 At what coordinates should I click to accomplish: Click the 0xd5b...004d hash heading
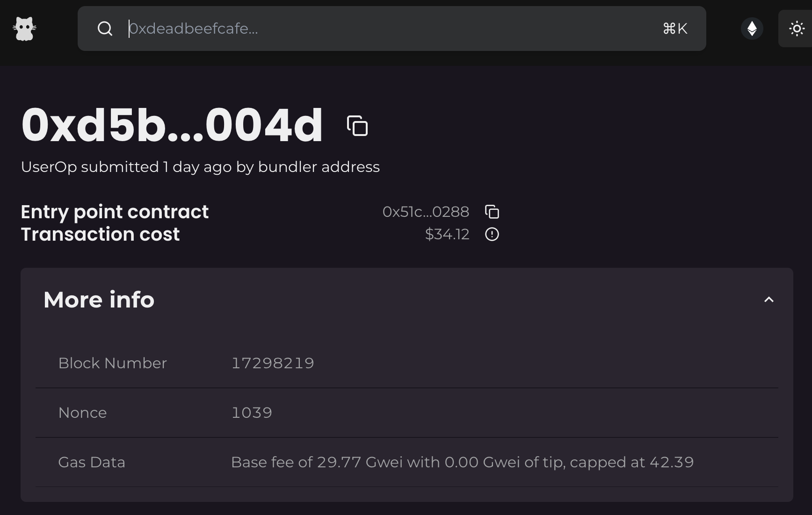point(172,125)
